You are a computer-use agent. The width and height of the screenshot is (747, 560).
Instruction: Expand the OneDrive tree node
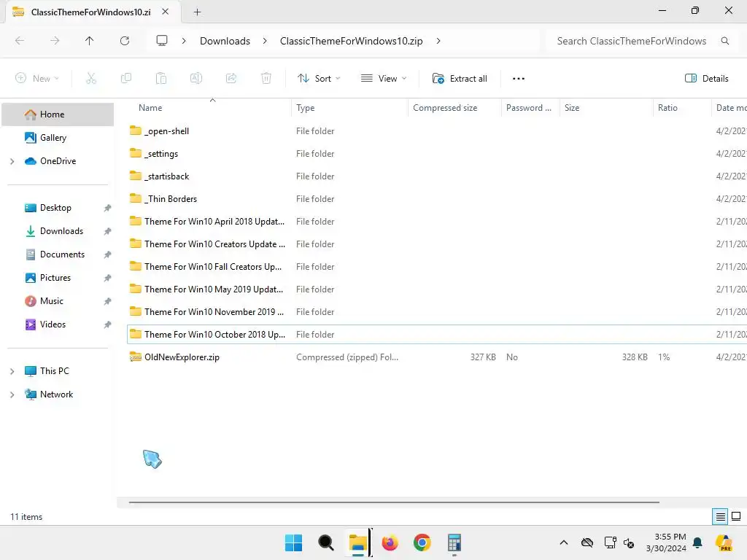12,161
